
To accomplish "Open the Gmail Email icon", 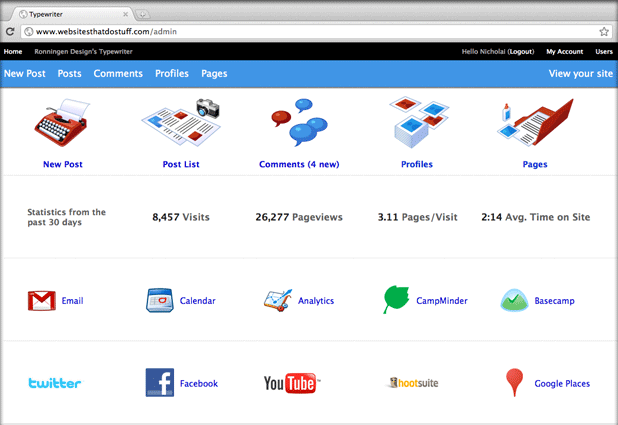I will coord(41,301).
